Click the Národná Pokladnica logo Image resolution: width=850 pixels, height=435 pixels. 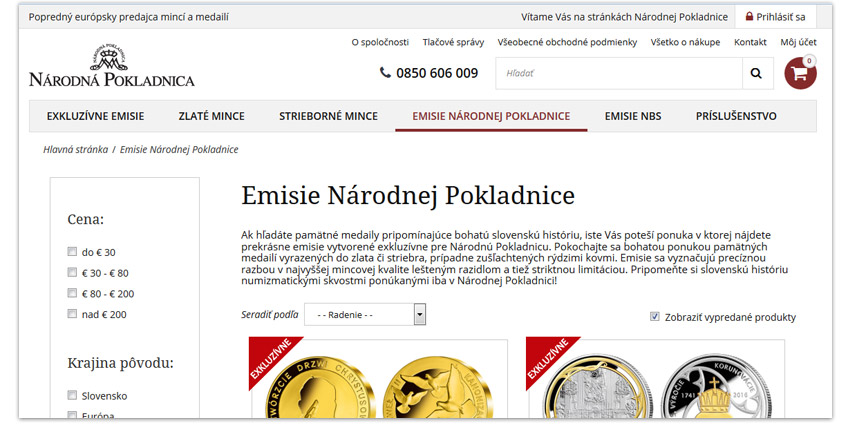[x=112, y=66]
